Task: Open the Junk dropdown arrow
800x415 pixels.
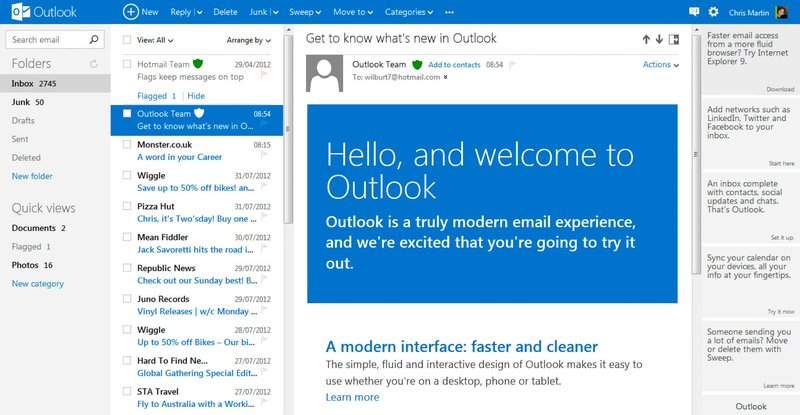Action: click(276, 12)
